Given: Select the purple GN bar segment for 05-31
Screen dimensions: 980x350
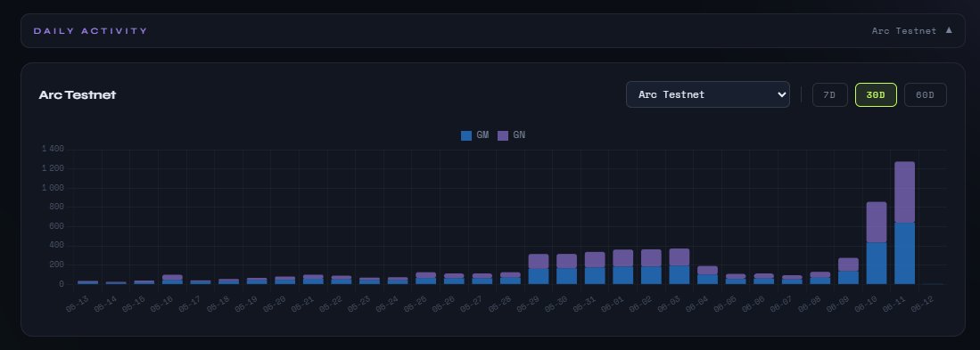Looking at the screenshot, I should point(595,259).
